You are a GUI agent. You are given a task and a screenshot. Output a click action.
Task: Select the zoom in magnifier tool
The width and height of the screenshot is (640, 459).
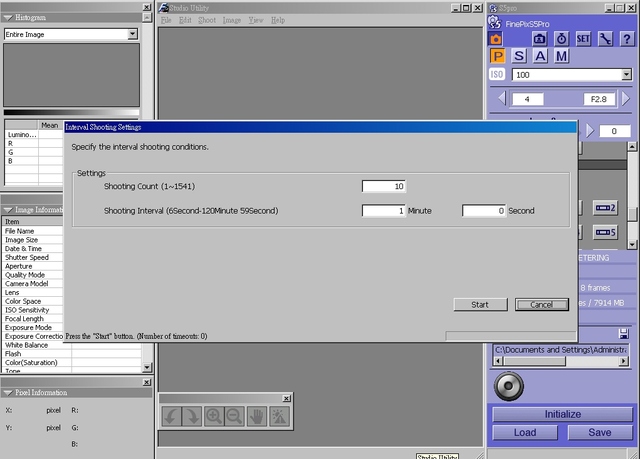(x=214, y=416)
